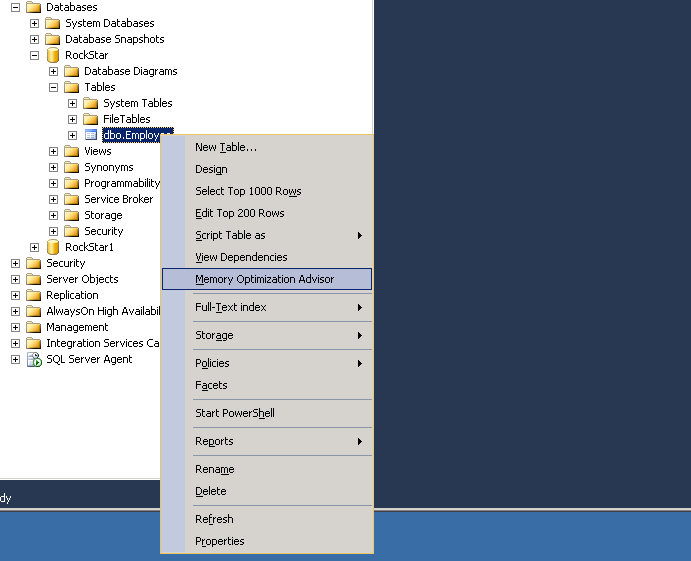Open Properties at the menu bottom

220,541
